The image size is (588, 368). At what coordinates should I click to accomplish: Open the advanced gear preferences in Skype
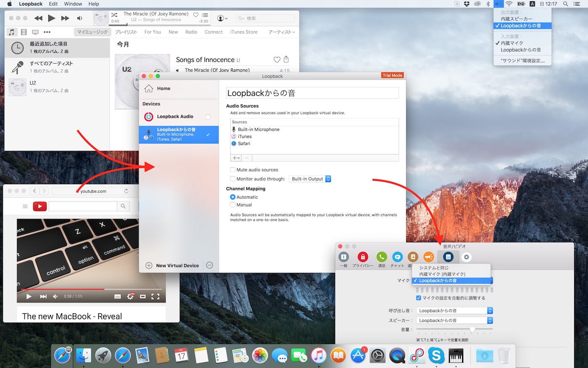pyautogui.click(x=466, y=257)
